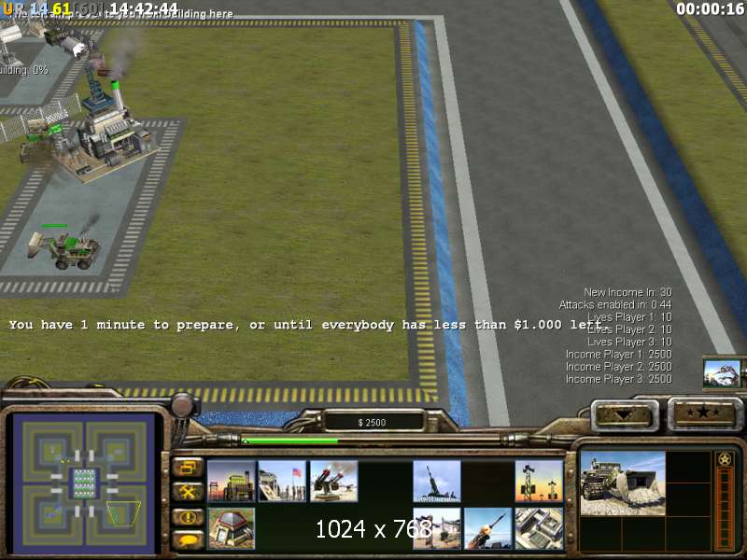
Task: Click the exclamation mark beacon button
Action: [189, 517]
